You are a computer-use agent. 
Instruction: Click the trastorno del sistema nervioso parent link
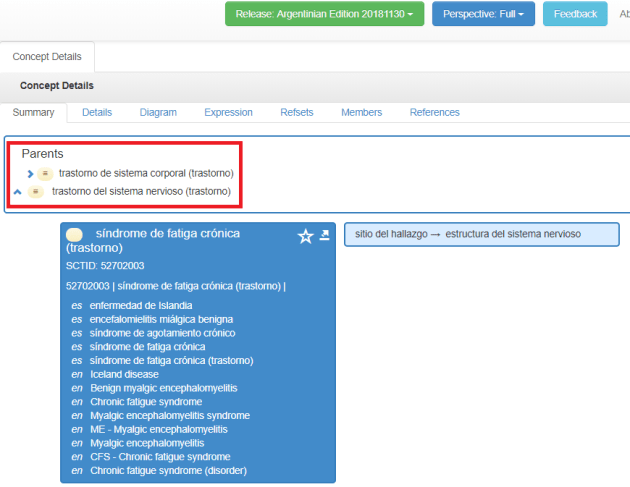click(x=141, y=191)
